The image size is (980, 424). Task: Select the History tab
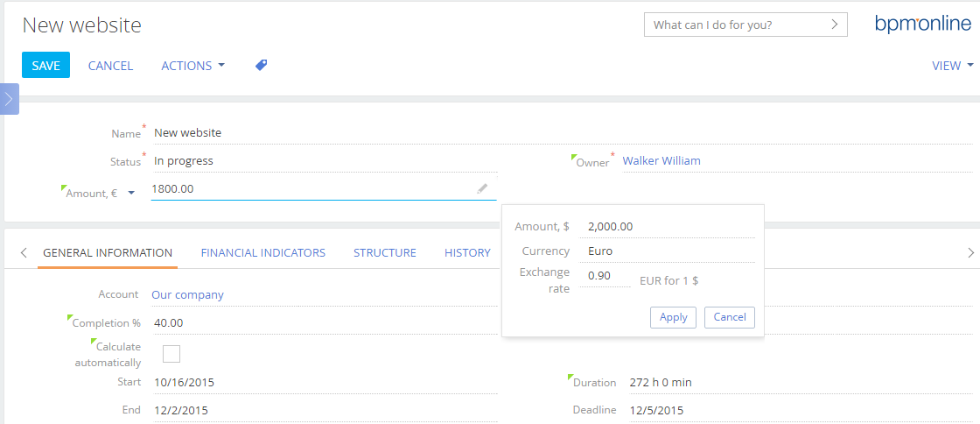(x=467, y=252)
